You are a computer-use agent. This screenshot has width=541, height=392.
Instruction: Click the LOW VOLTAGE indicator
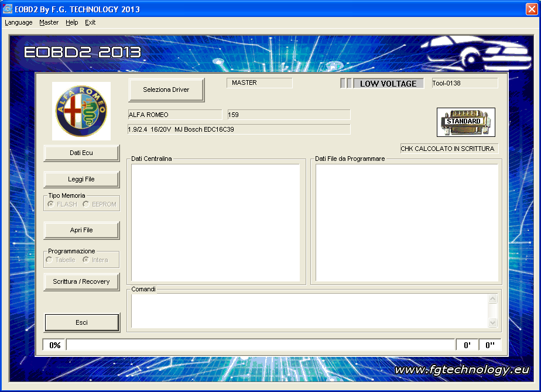(388, 84)
